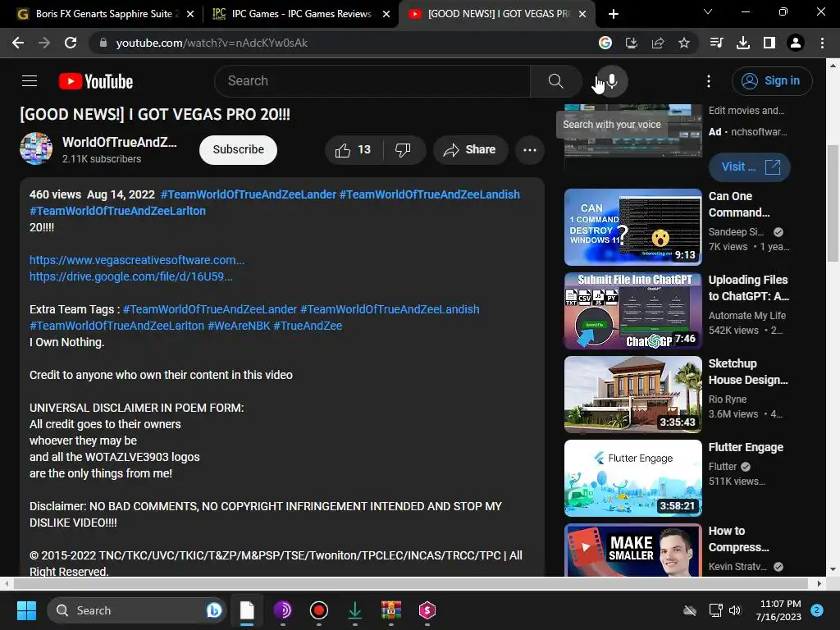840x630 pixels.
Task: Open the purple circular app in taskbar
Action: (282, 610)
